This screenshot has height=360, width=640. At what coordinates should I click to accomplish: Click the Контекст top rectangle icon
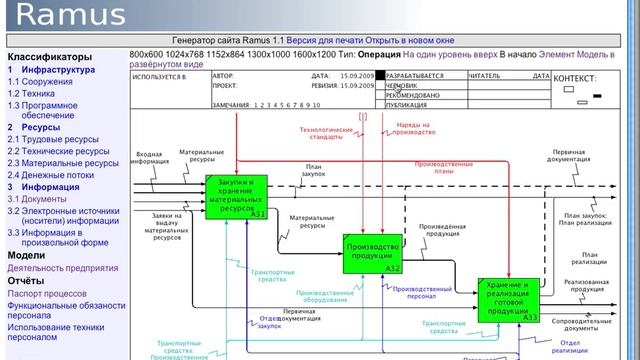tap(569, 89)
